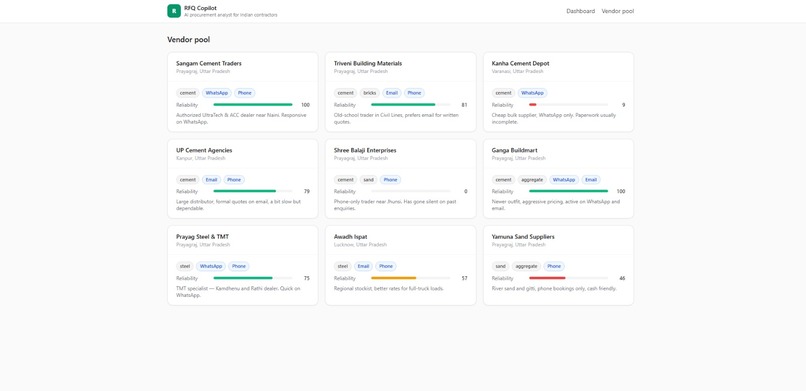
Task: Click reliability score 57 on Awadh Ispat
Action: pos(464,278)
